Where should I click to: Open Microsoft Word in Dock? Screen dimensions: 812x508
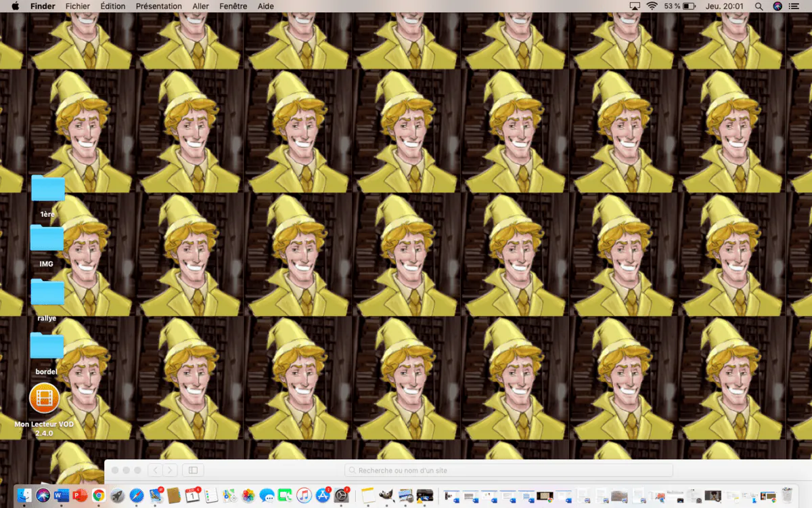(62, 496)
